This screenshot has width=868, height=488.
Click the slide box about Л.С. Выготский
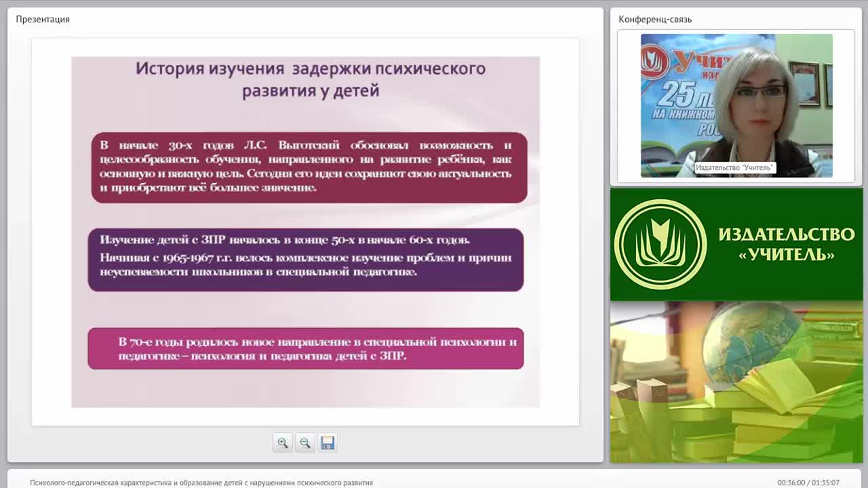(x=309, y=167)
